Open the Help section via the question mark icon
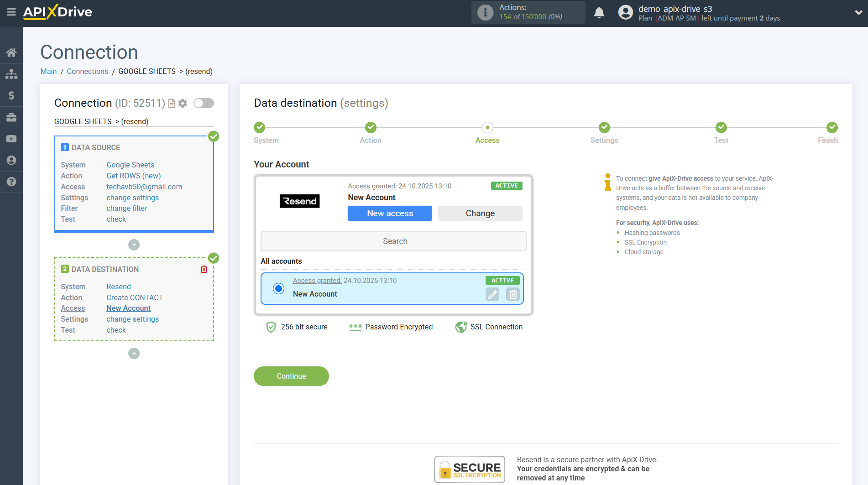 [11, 182]
